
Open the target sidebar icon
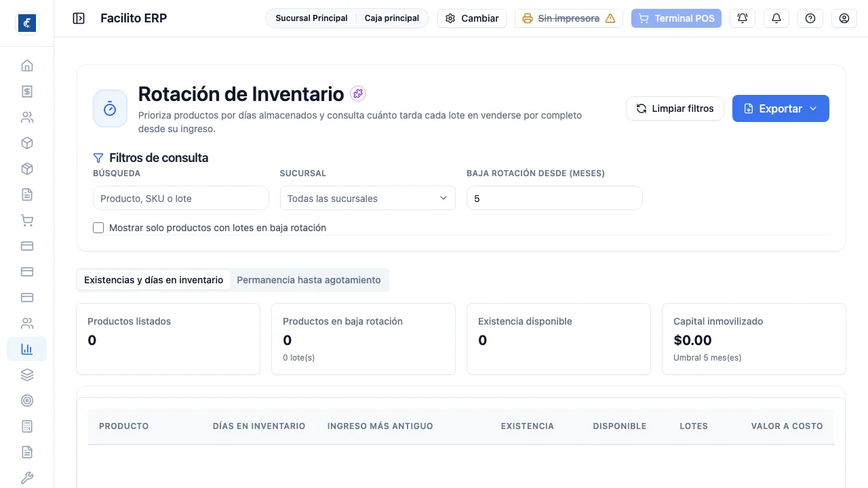pos(27,401)
